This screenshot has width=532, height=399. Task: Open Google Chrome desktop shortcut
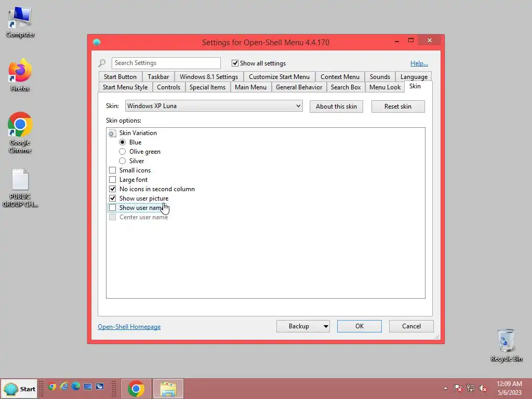tap(20, 132)
